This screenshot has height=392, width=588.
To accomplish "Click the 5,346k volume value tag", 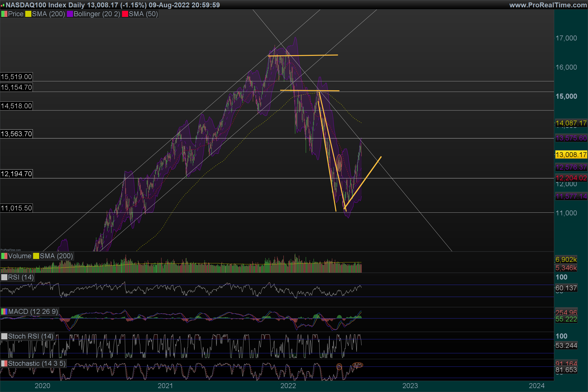I will [566, 268].
